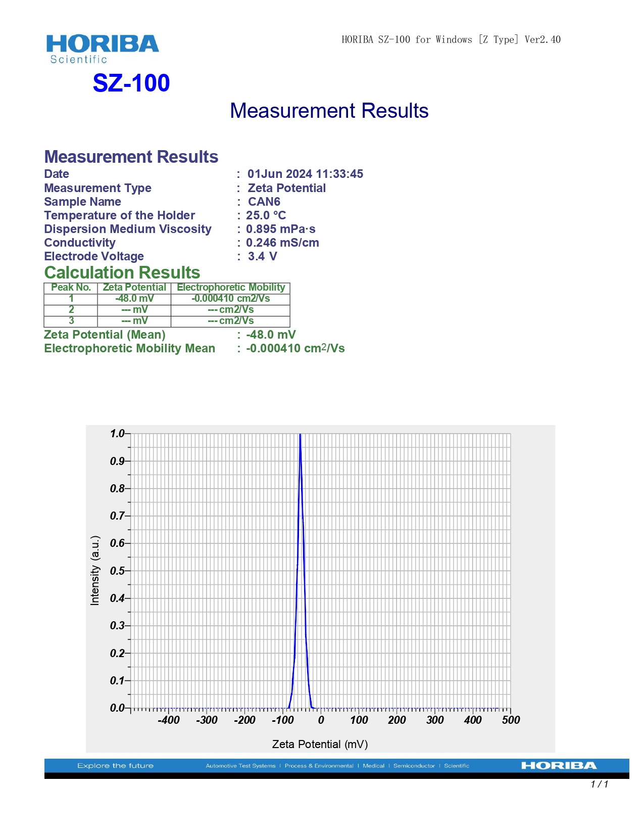This screenshot has height=834, width=644.
Task: Click the Zeta Potential (Mean) label
Action: (105, 335)
